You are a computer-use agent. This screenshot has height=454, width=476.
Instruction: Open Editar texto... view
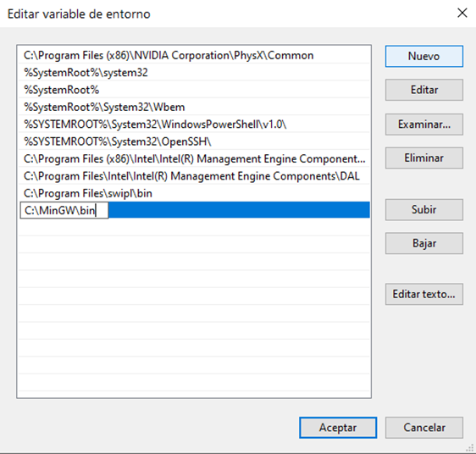[x=424, y=294]
